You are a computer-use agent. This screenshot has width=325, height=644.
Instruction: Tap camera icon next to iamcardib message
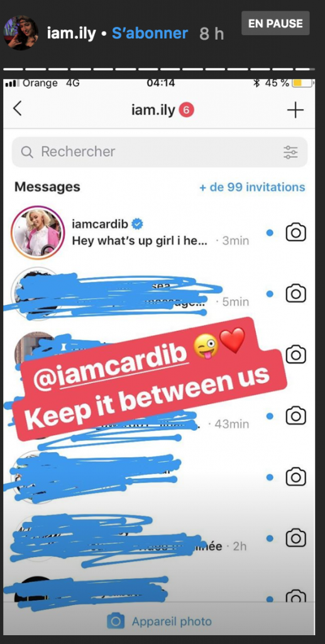coord(296,233)
